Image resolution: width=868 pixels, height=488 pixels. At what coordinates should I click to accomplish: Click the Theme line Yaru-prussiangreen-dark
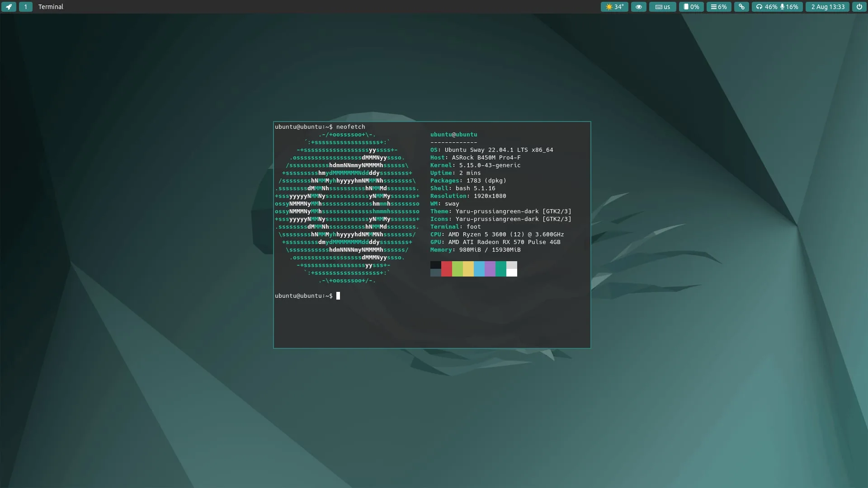click(500, 211)
